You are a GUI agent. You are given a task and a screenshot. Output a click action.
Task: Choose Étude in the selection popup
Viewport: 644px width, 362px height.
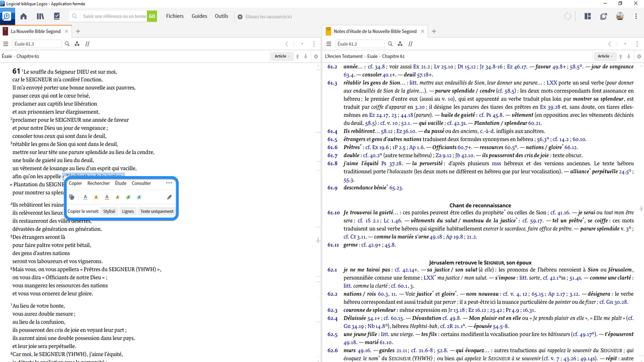(x=121, y=183)
